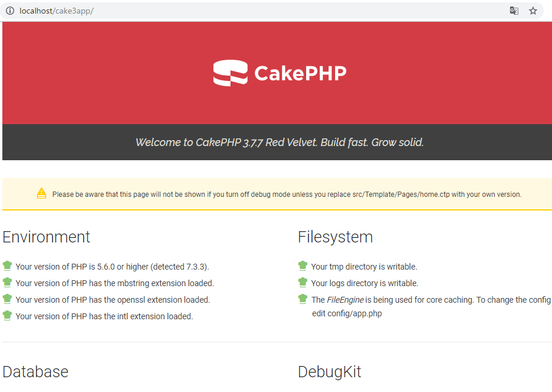Click the debug mode warning message text

click(287, 195)
